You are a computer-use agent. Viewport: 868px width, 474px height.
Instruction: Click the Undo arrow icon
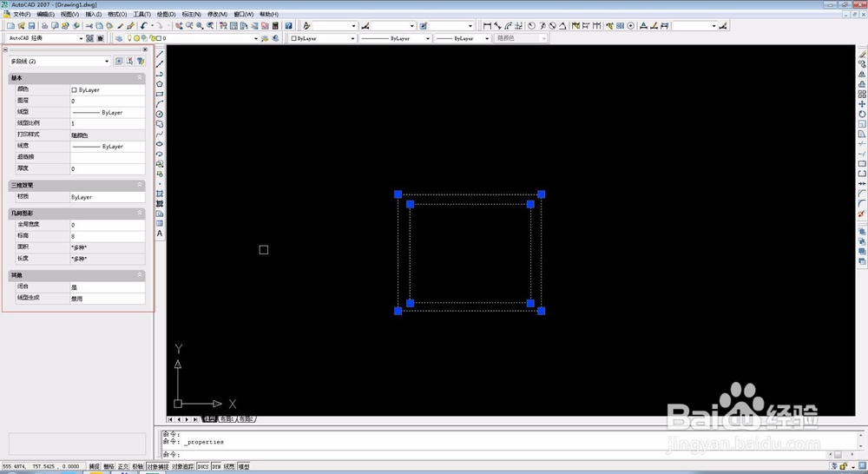pos(144,25)
